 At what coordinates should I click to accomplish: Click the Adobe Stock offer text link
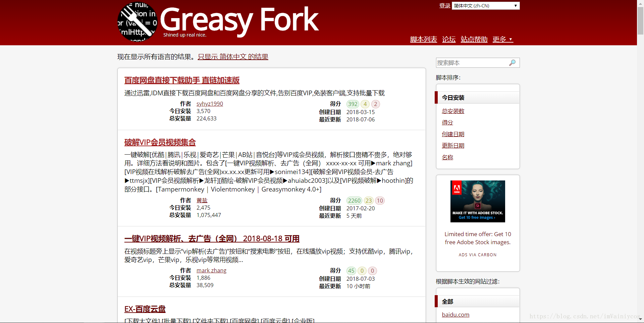point(478,238)
